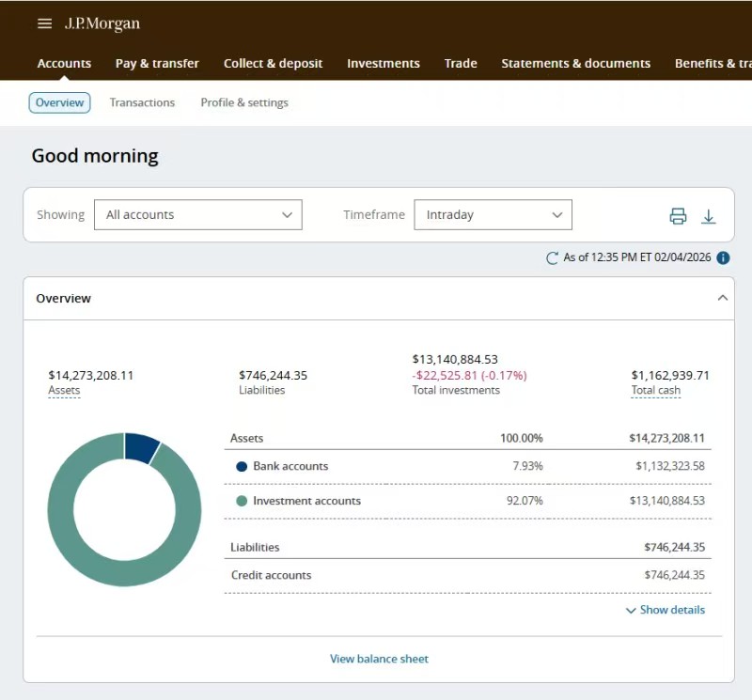
Task: Click the download icon
Action: [709, 216]
